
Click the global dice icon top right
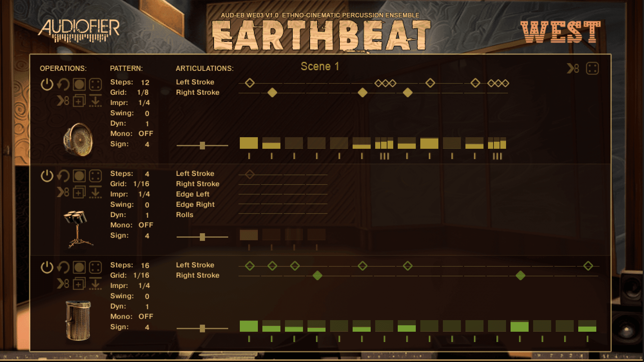pyautogui.click(x=592, y=69)
